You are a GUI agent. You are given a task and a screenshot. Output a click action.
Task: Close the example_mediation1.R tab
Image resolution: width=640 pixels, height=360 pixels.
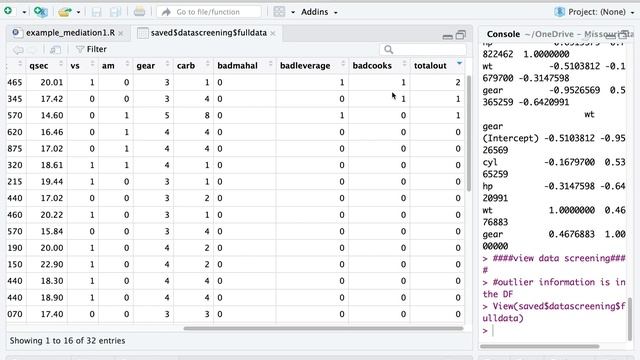pyautogui.click(x=121, y=33)
